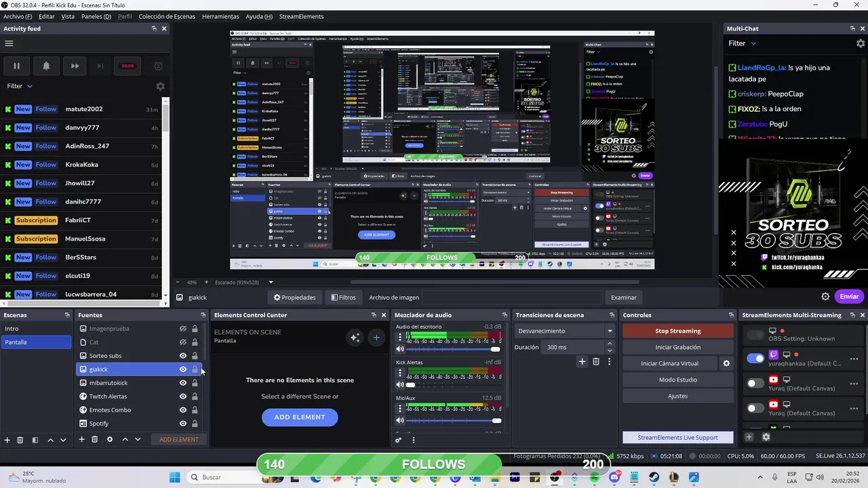Toggle visibility of Imagenprueba source
The width and height of the screenshot is (868, 488).
[182, 329]
